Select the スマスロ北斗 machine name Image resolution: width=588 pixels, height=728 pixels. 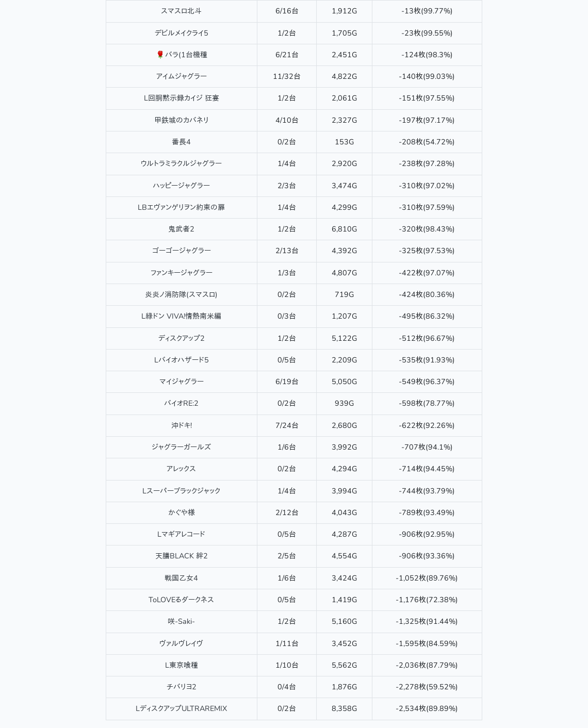(181, 11)
